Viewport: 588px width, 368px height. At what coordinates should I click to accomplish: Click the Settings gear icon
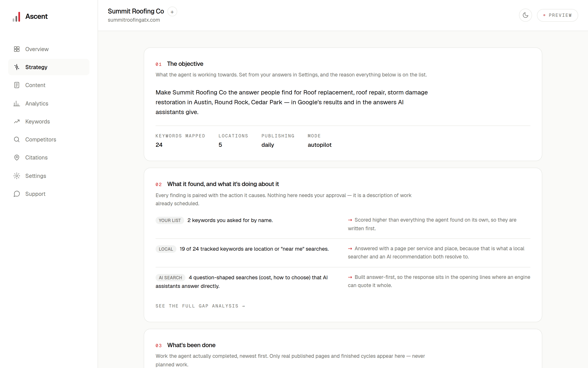(17, 176)
